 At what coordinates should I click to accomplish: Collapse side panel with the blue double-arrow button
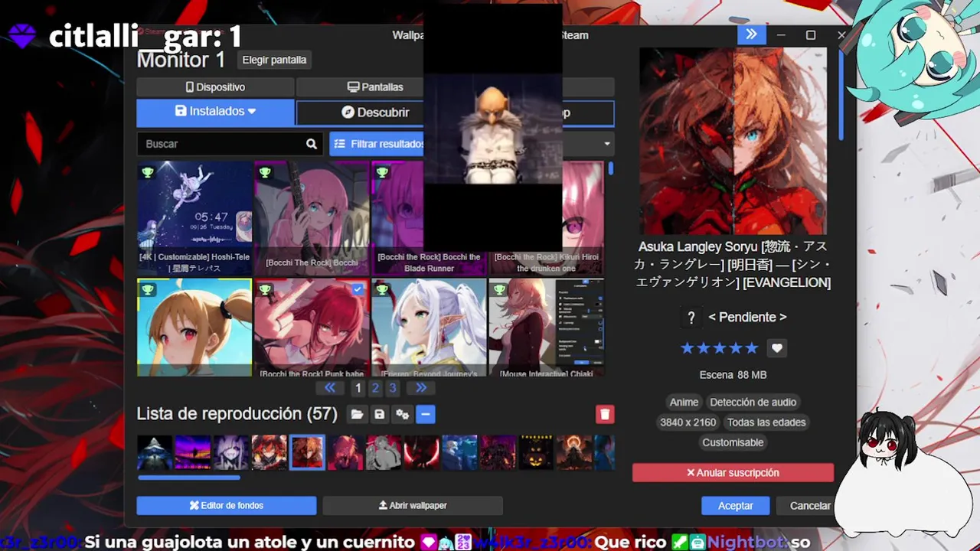[751, 34]
